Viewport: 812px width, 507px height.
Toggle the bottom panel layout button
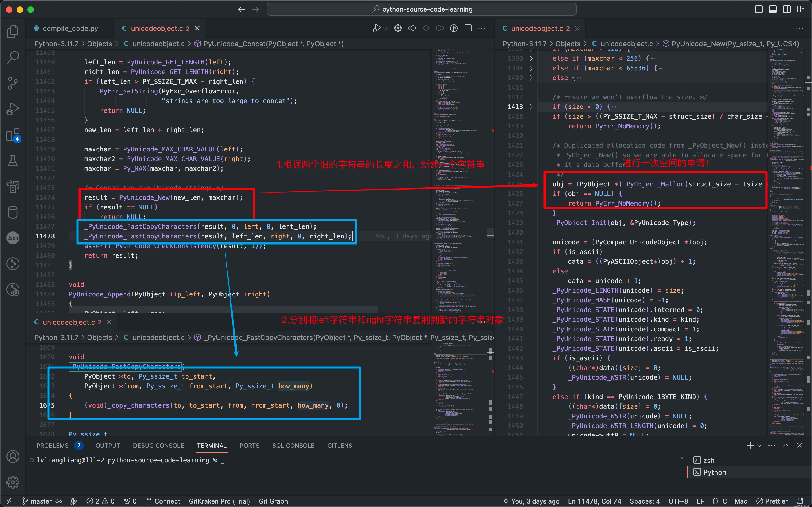773,9
